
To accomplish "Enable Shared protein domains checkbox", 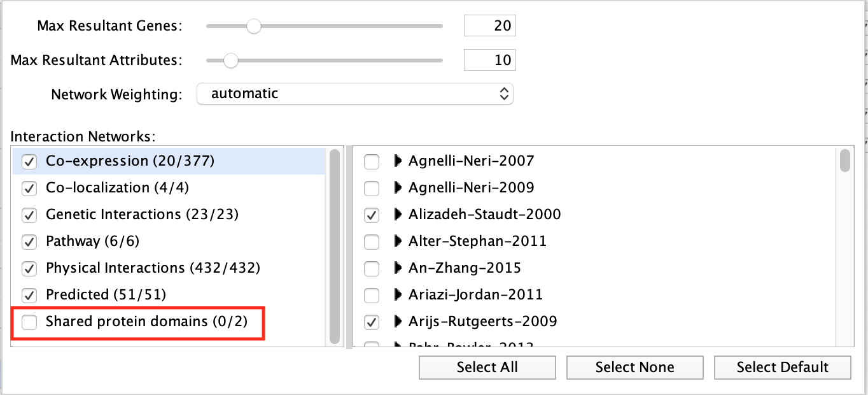I will point(29,322).
